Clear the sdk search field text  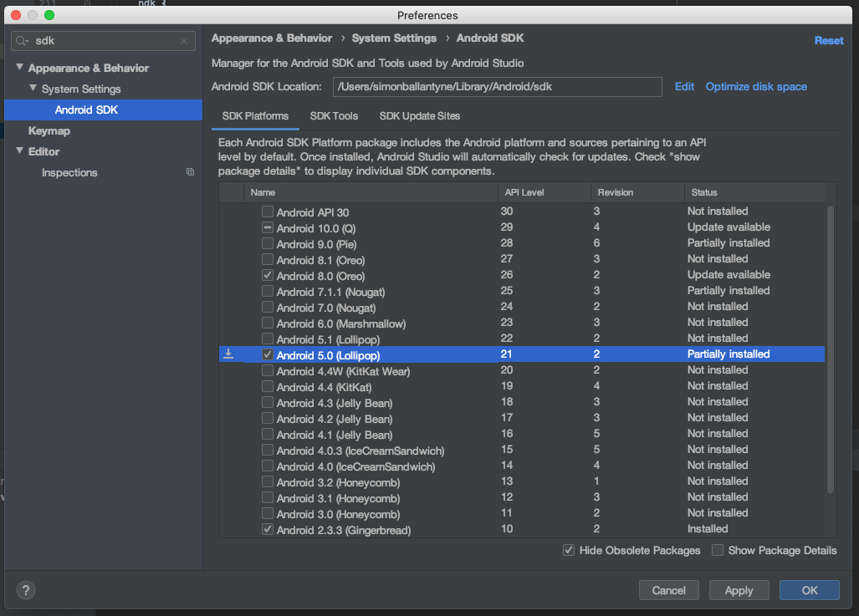point(184,41)
